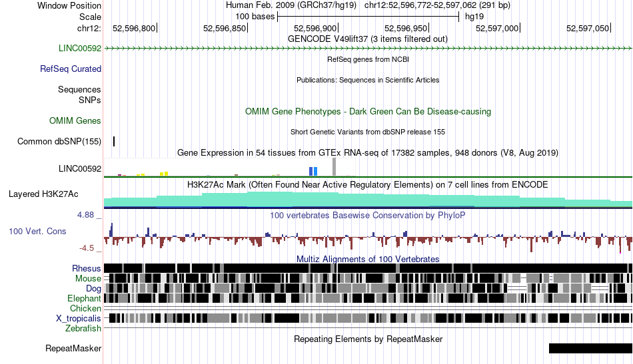Click the chr12:52,596,772-52,597,062 position text
633x364 pixels.
coord(437,5)
